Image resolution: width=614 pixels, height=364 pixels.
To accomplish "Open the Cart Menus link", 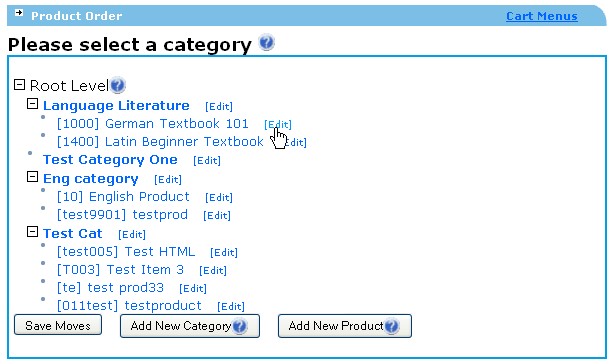I will tap(542, 16).
